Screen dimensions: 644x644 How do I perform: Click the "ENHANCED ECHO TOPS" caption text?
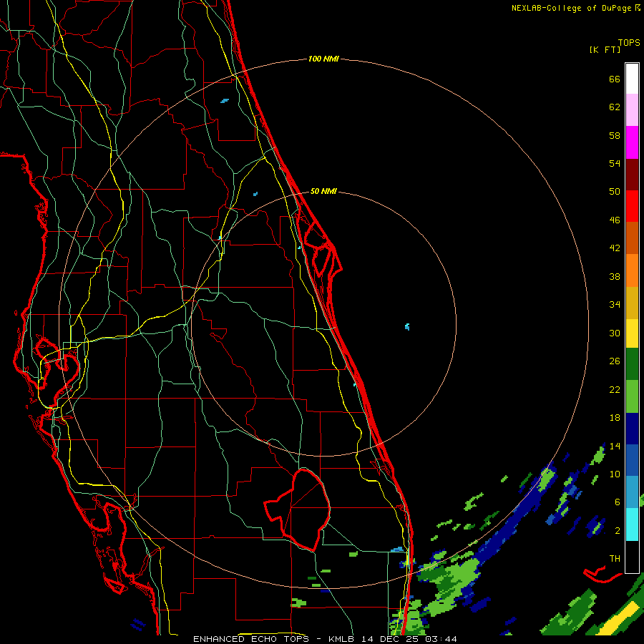point(251,639)
